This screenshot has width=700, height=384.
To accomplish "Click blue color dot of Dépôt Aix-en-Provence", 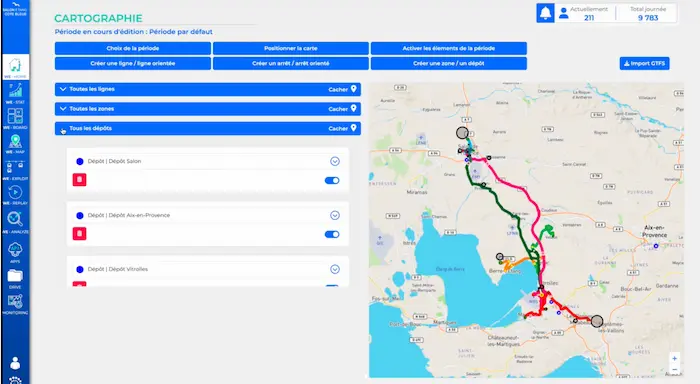I will coord(79,216).
